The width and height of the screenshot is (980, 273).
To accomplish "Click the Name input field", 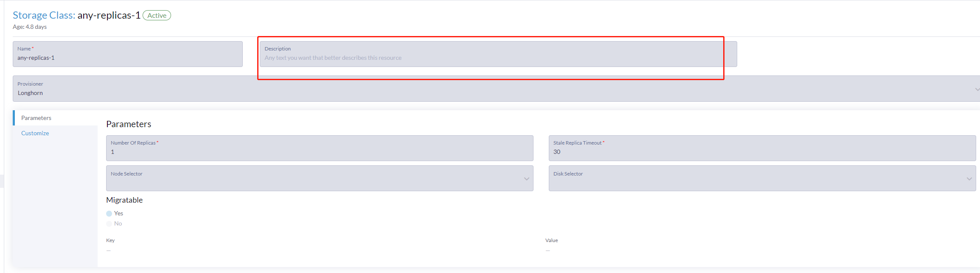I will click(128, 54).
